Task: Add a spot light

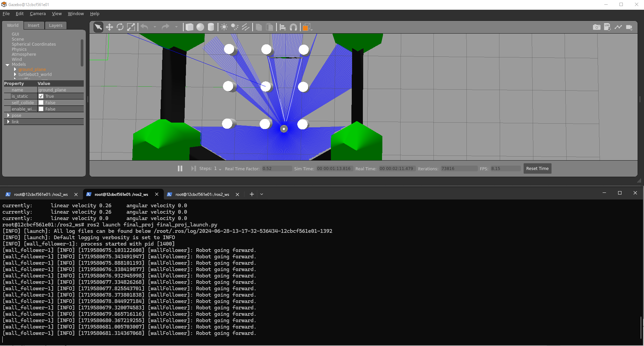Action: (235, 27)
